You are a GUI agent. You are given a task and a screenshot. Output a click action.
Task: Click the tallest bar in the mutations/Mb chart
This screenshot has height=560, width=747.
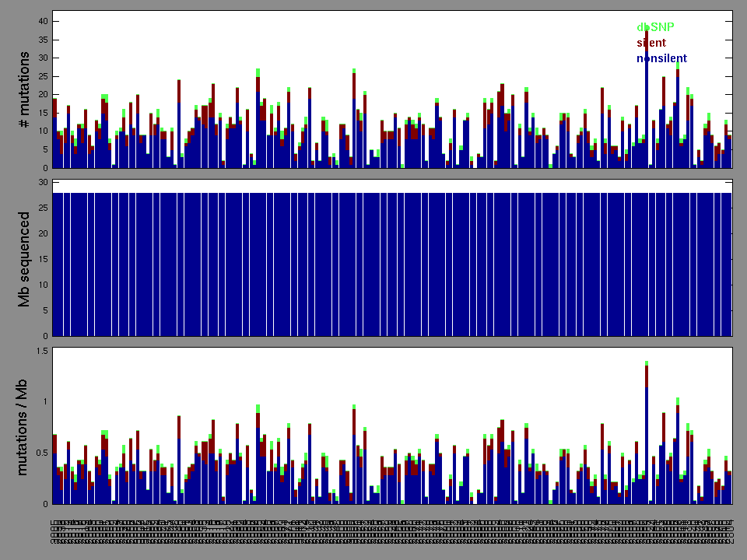point(646,436)
